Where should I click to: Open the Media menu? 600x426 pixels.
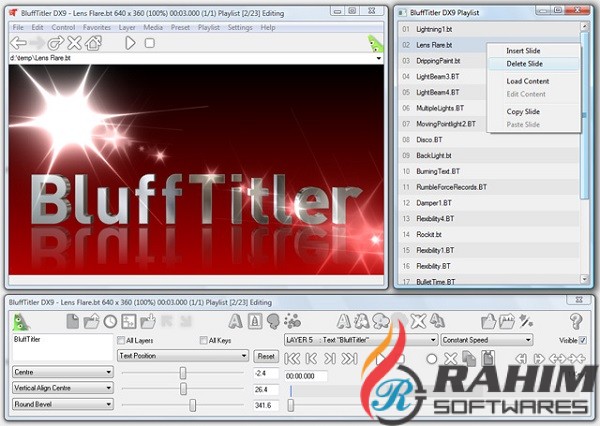click(153, 28)
